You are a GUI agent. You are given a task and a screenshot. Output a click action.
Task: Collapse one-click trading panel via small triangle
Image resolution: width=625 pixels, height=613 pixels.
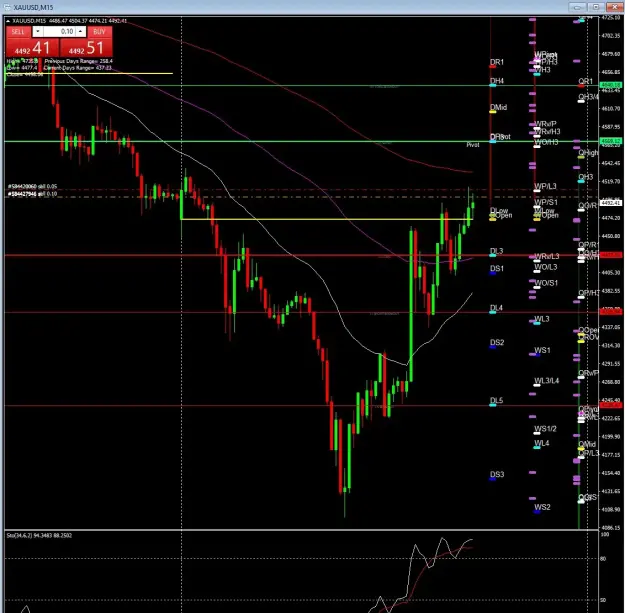(8, 21)
